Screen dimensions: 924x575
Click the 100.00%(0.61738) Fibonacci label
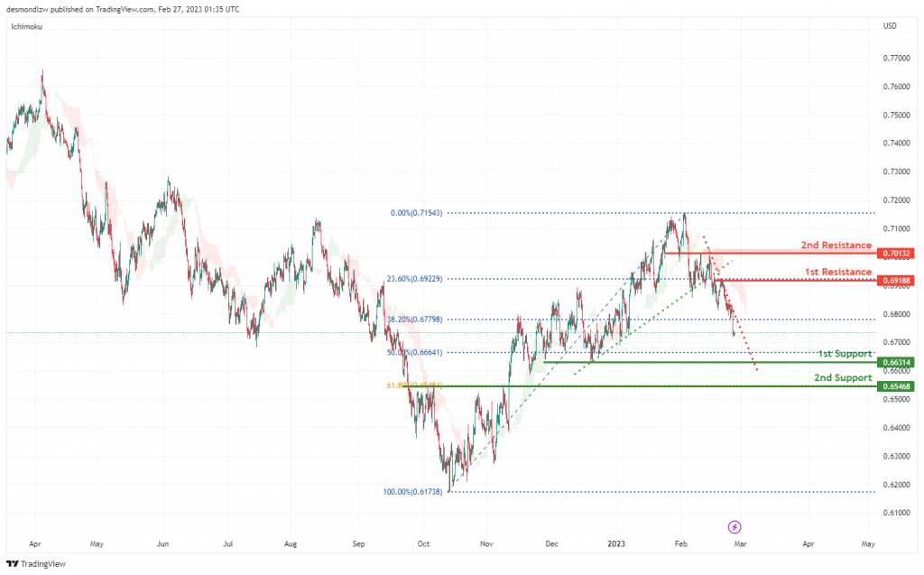tap(412, 492)
